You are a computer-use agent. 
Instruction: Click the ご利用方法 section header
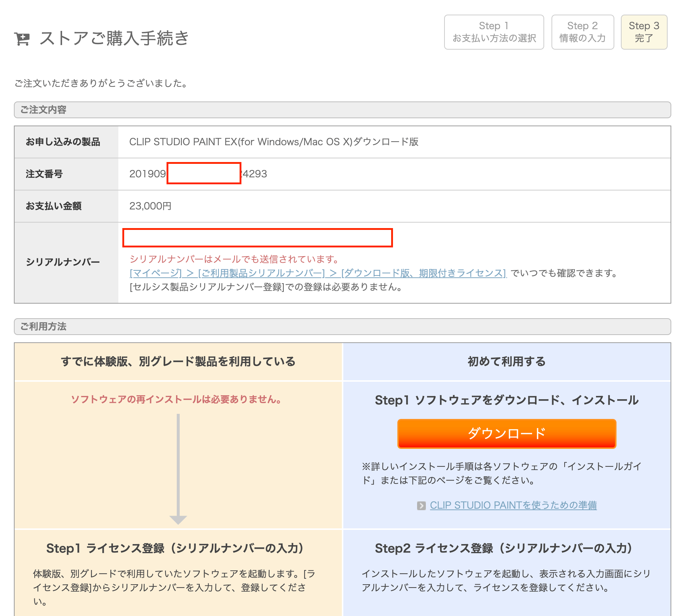(x=342, y=327)
